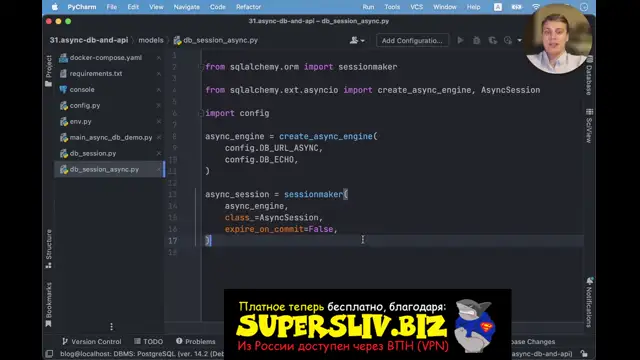The image size is (640, 360).
Task: Click the Profile icon in run toolbar
Action: click(x=508, y=40)
